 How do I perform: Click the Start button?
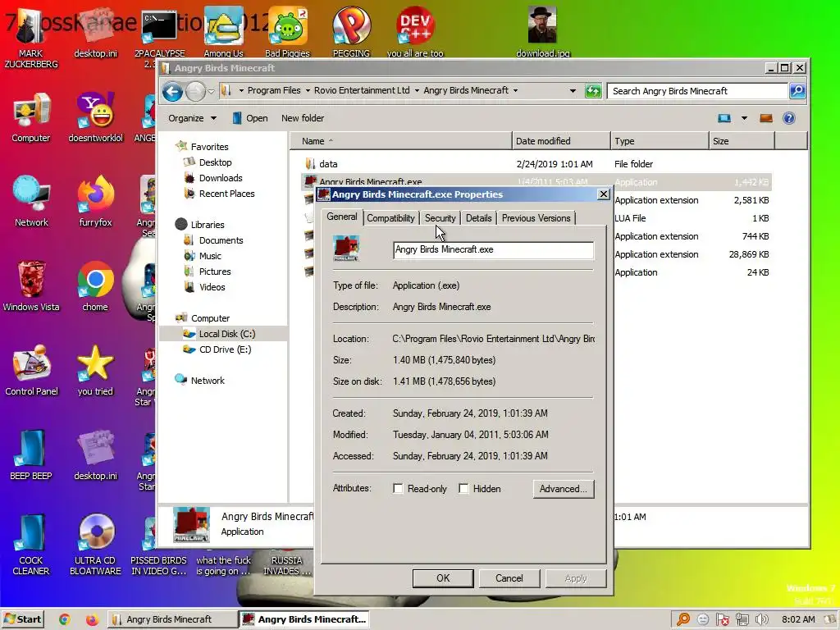click(x=23, y=619)
